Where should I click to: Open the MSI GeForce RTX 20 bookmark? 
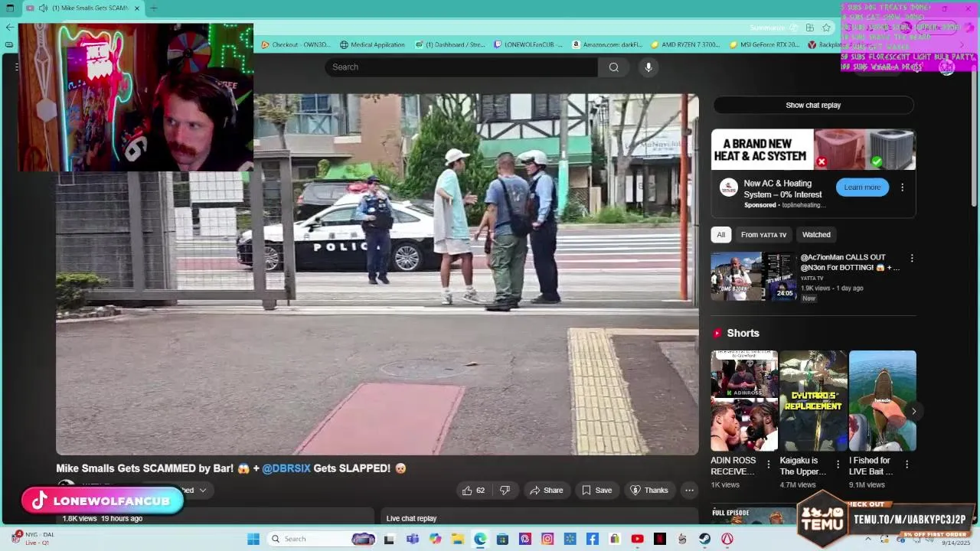(x=764, y=45)
